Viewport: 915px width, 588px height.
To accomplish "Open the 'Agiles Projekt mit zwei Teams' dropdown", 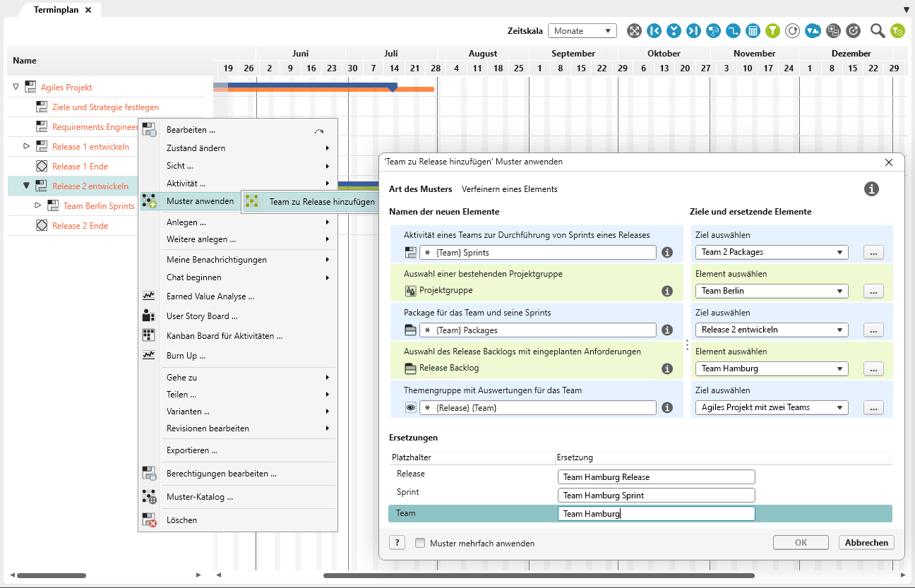I will pos(773,407).
